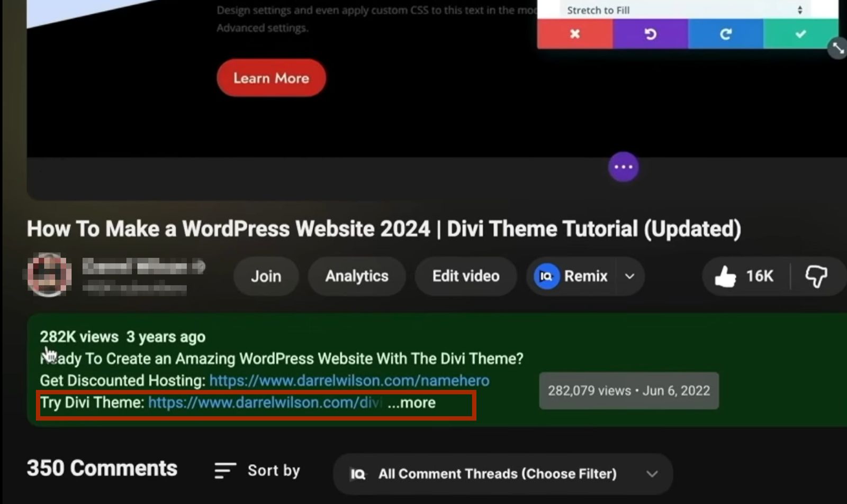The width and height of the screenshot is (847, 504).
Task: Click the blue redo arrow icon
Action: pyautogui.click(x=725, y=34)
